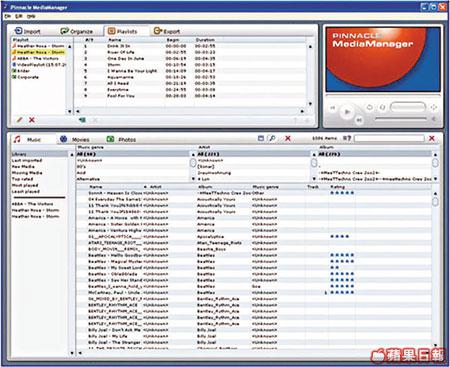Select track River Of Life
Image resolution: width=450 pixels, height=367 pixels.
click(121, 52)
